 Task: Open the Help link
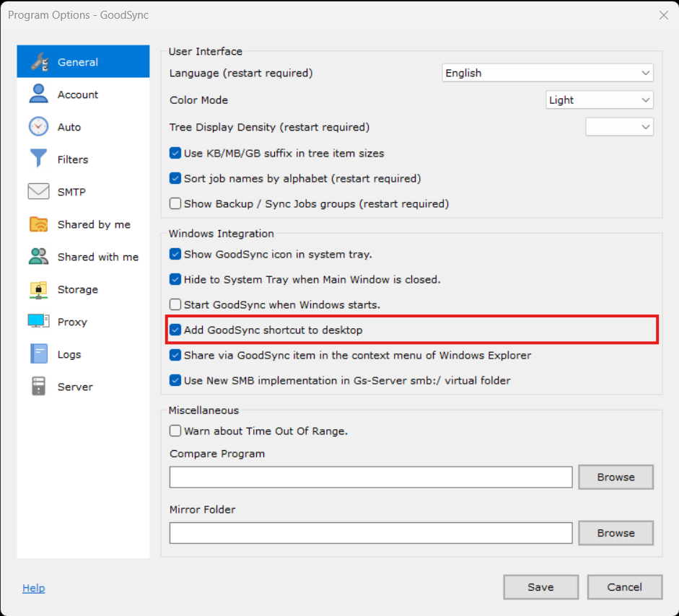click(34, 588)
